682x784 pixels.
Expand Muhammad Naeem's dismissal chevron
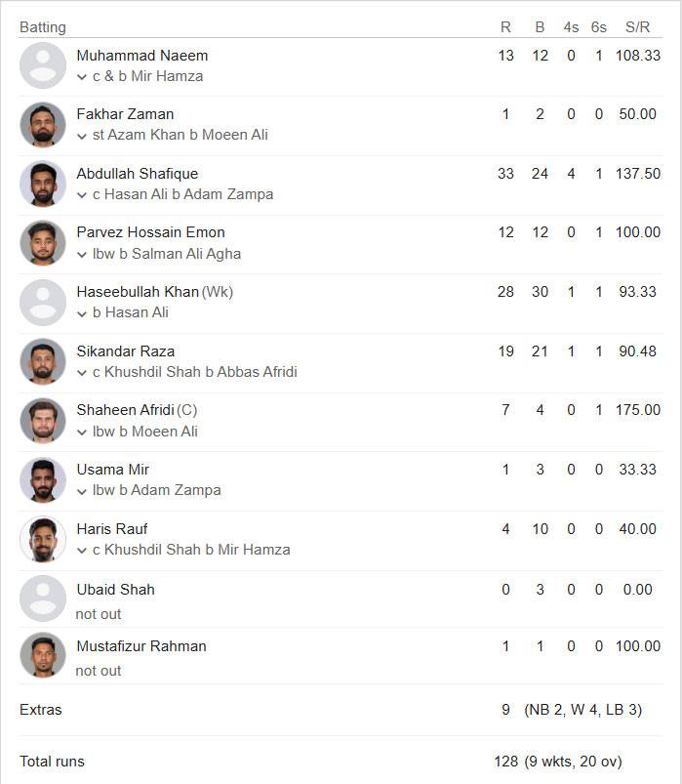pos(82,77)
